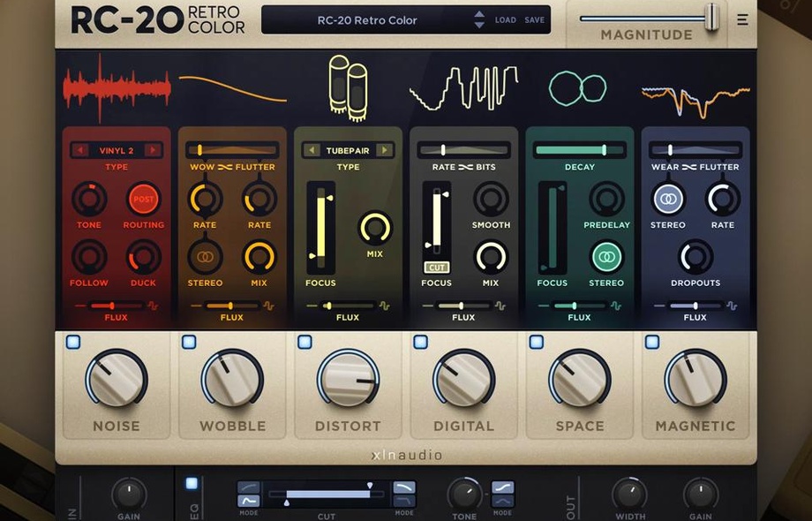
Task: Step to the next preset with down arrow
Action: coord(479,25)
